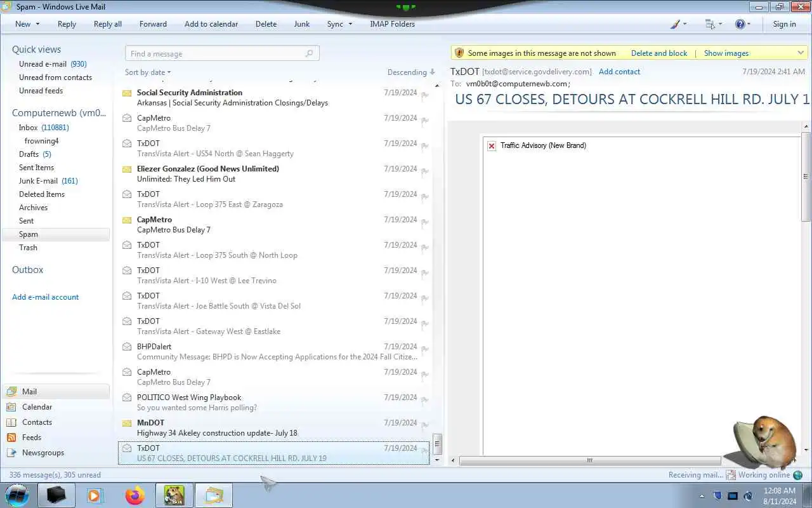This screenshot has width=812, height=508.
Task: Click the Working online globe status icon
Action: [797, 475]
